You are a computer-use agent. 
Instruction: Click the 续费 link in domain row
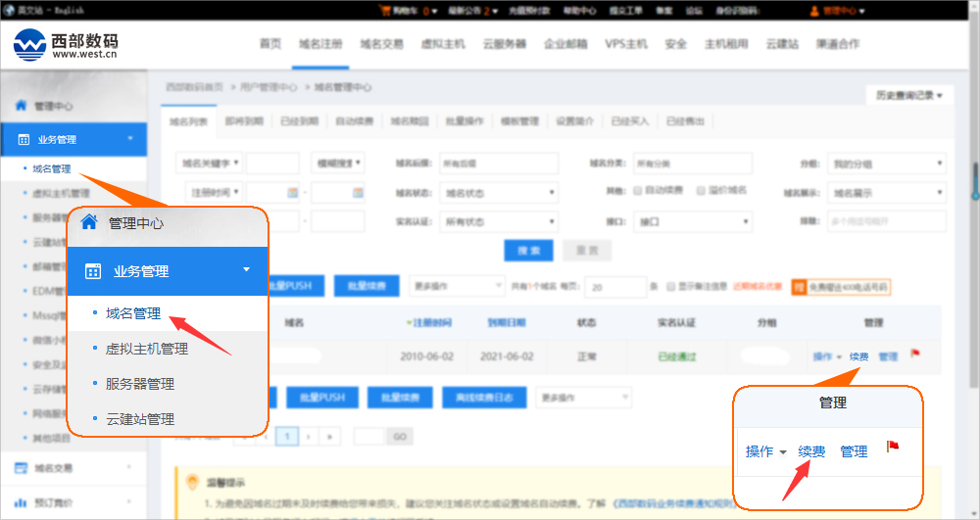[858, 356]
